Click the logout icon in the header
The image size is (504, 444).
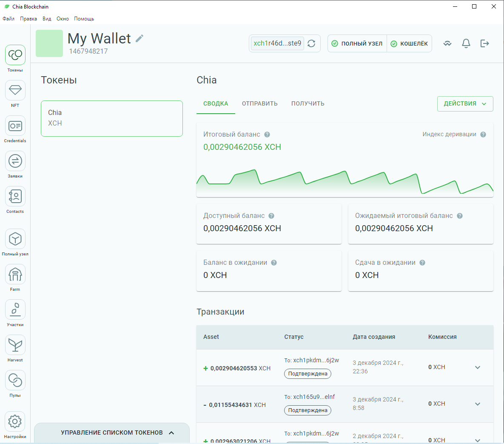pyautogui.click(x=485, y=43)
